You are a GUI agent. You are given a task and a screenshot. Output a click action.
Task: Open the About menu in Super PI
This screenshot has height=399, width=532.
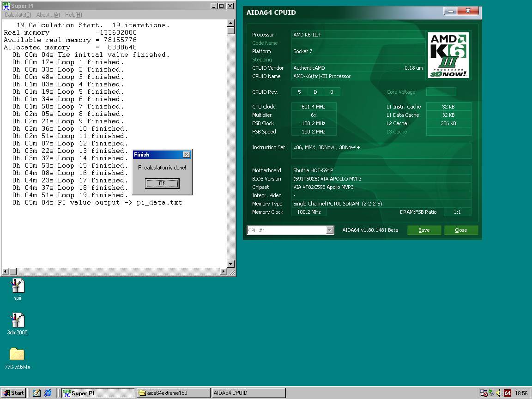(x=48, y=15)
